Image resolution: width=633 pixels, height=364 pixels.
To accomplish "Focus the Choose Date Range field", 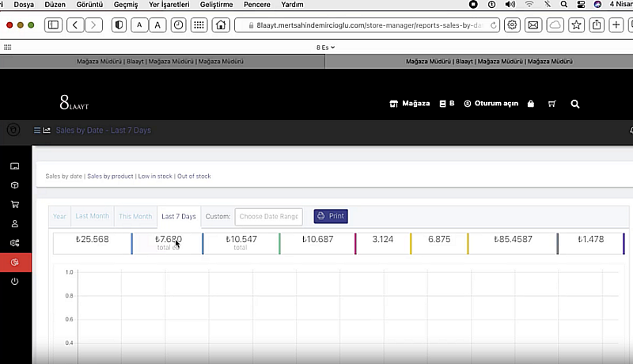I will point(268,216).
